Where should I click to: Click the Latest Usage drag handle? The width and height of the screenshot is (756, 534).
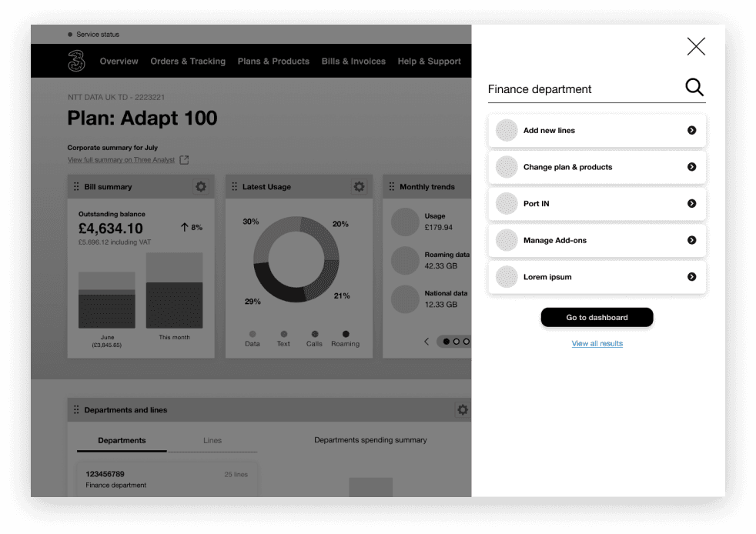[234, 186]
